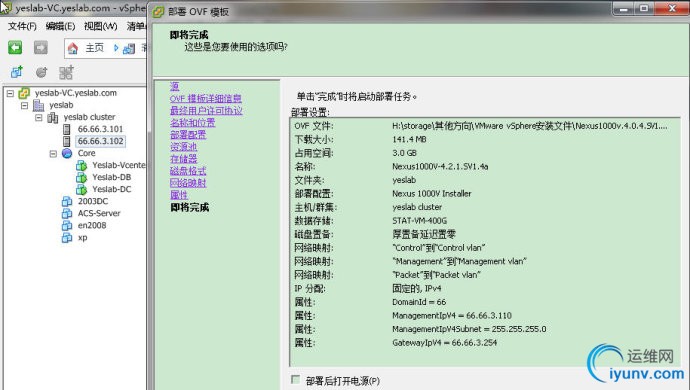This screenshot has width=690, height=390.
Task: Click the datacenter icon beside yeslab
Action: coord(39,105)
